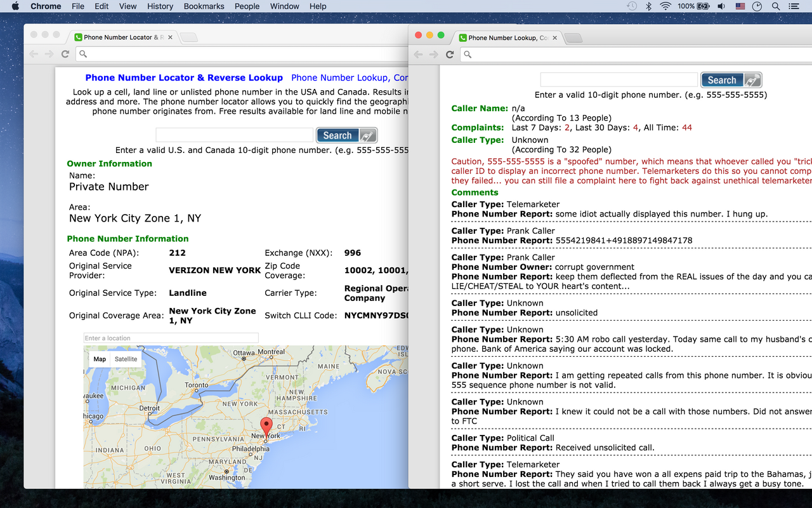812x508 pixels.
Task: Click the back arrow in the back browser window
Action: coord(34,54)
